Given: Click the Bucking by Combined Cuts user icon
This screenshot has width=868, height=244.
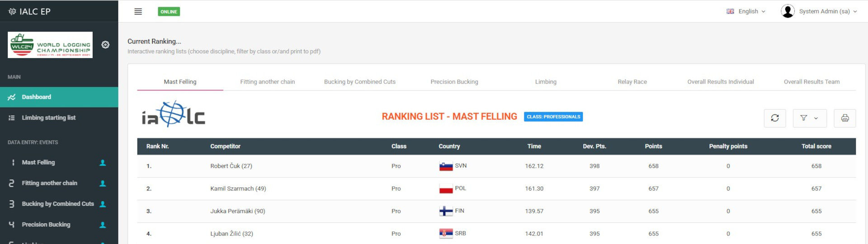Looking at the screenshot, I should (103, 204).
